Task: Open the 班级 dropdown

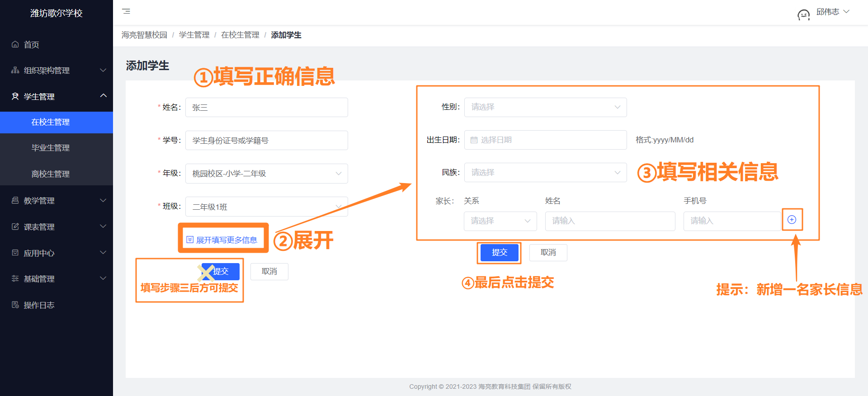Action: pyautogui.click(x=267, y=207)
